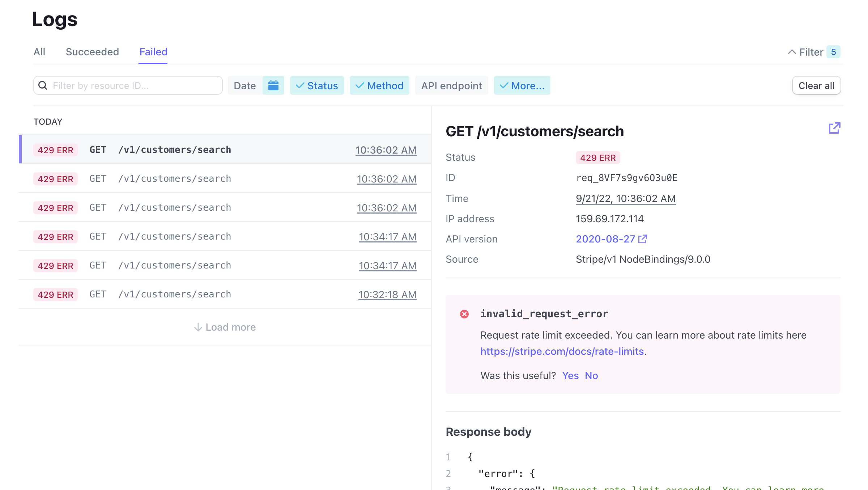Click the red error circle icon beside invalid_request_error

pyautogui.click(x=465, y=314)
